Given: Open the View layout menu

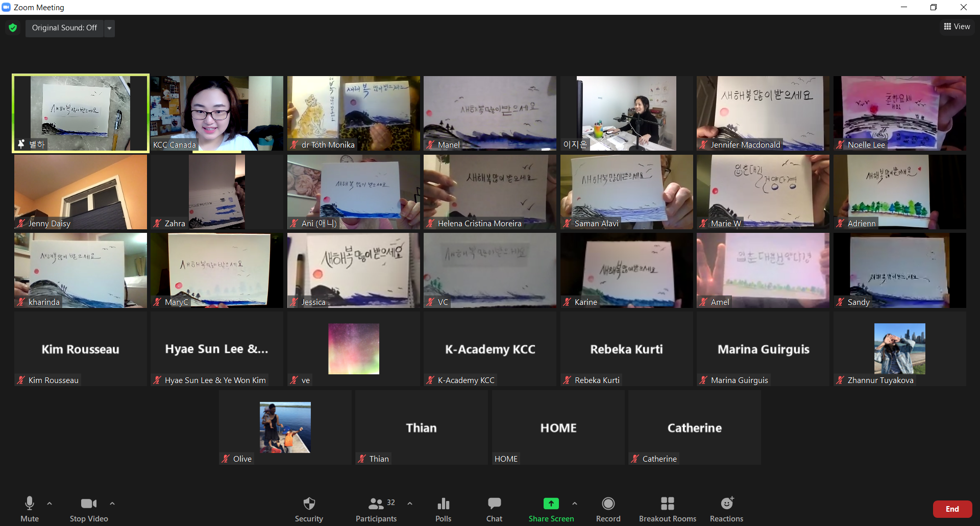Looking at the screenshot, I should coord(957,27).
